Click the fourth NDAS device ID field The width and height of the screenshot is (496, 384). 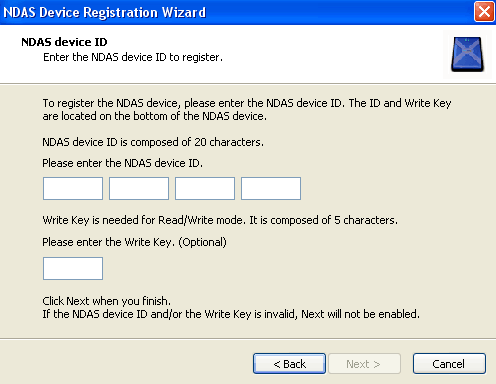tap(271, 189)
